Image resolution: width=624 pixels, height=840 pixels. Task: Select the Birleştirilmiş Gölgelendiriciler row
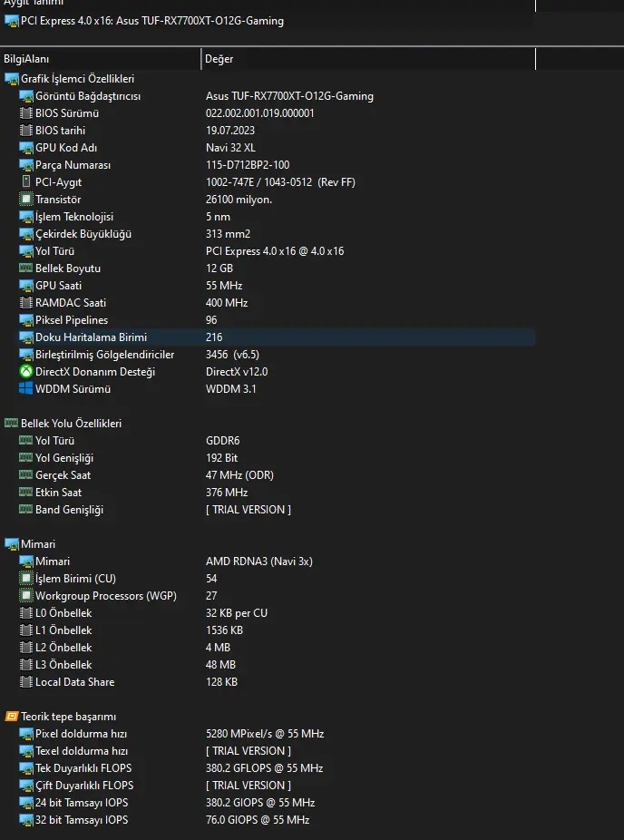pos(268,354)
